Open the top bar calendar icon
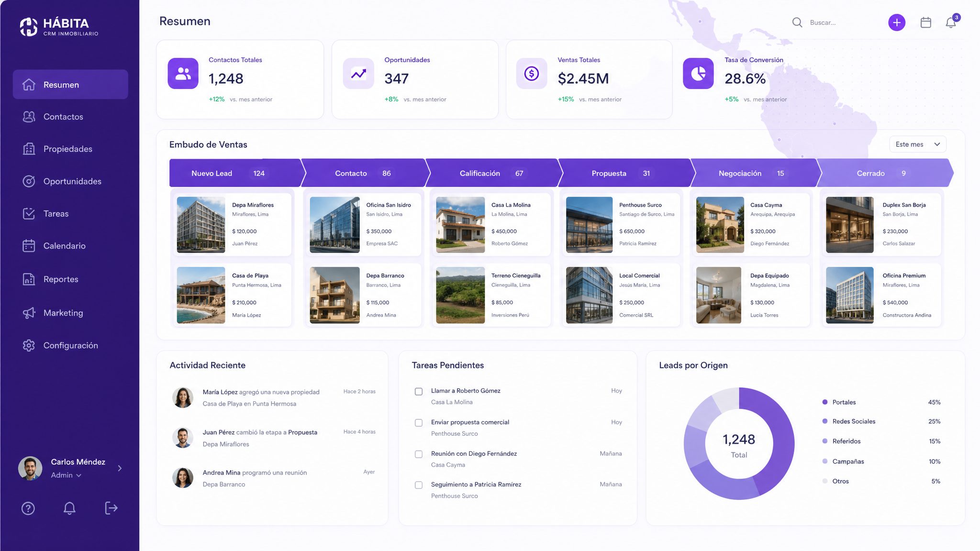 pyautogui.click(x=926, y=22)
